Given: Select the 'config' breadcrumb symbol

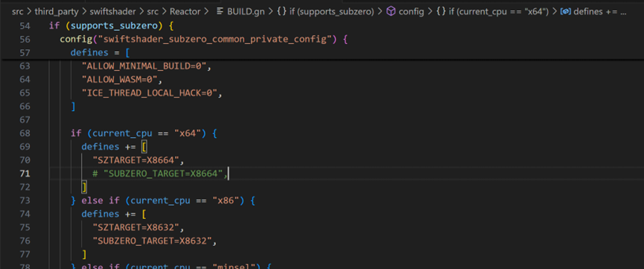Looking at the screenshot, I should (411, 12).
